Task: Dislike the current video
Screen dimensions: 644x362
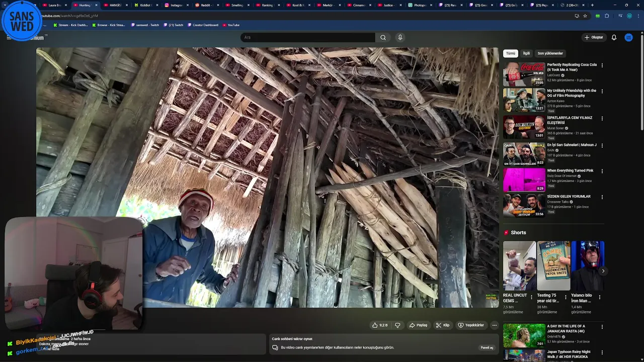Action: pyautogui.click(x=397, y=325)
